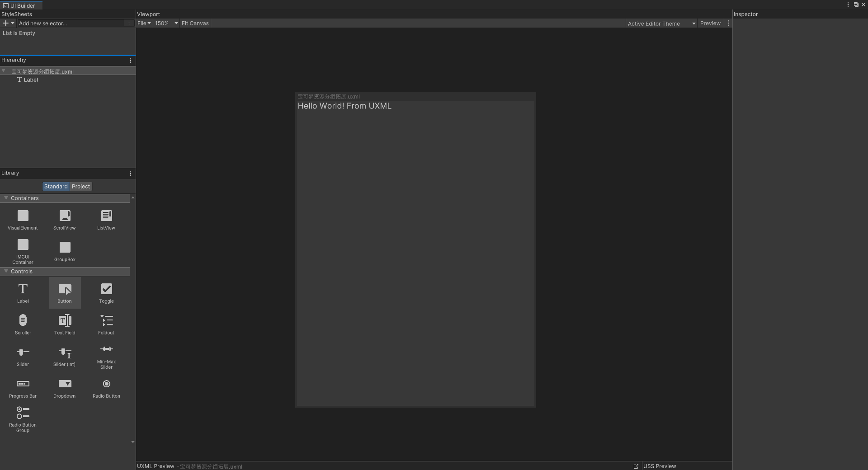Collapse the Containers section

pyautogui.click(x=6, y=198)
